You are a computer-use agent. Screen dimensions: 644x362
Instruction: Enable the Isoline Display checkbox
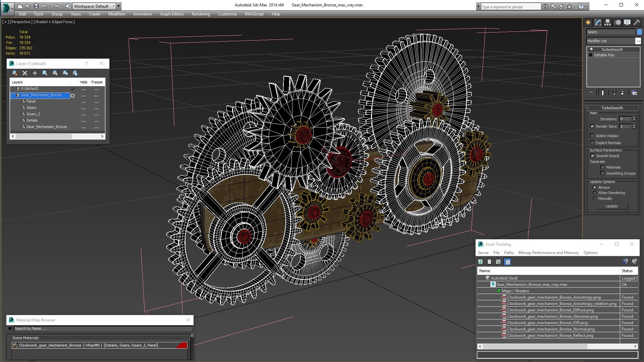tap(593, 136)
